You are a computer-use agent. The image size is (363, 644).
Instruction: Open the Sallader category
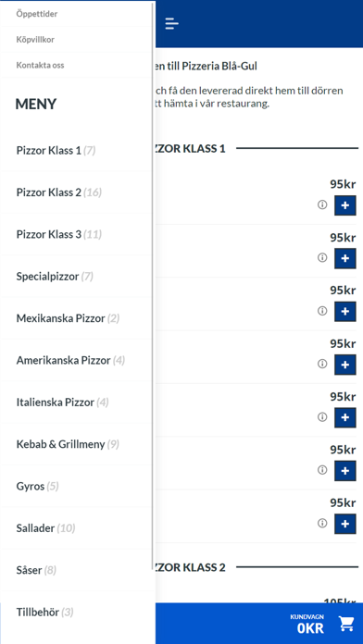[x=77, y=528]
